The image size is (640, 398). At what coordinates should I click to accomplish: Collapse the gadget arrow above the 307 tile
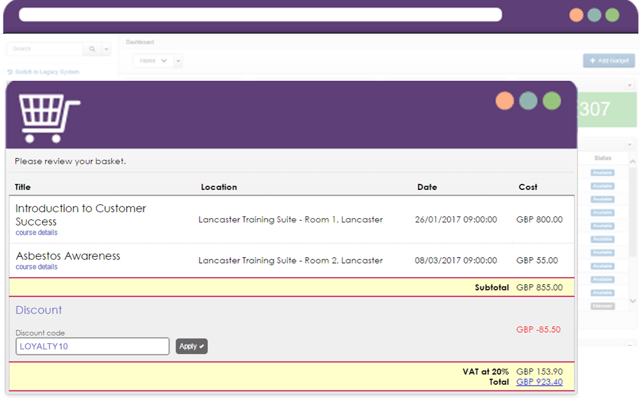pos(629,85)
